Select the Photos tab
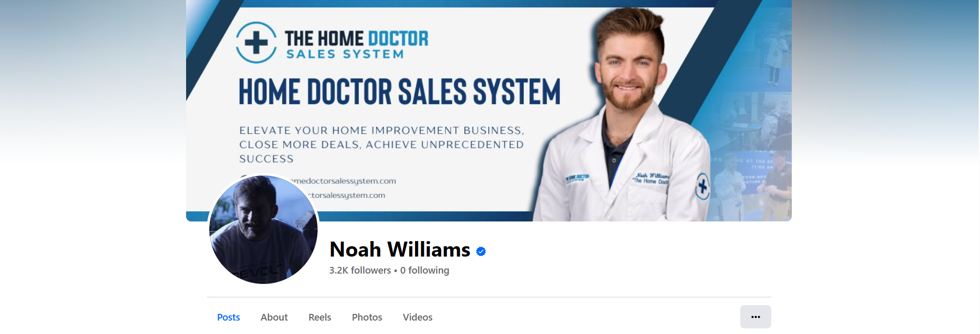This screenshot has height=334, width=980. [x=367, y=317]
